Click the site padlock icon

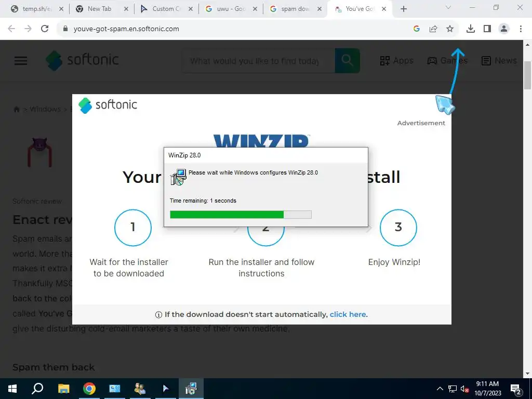click(65, 29)
